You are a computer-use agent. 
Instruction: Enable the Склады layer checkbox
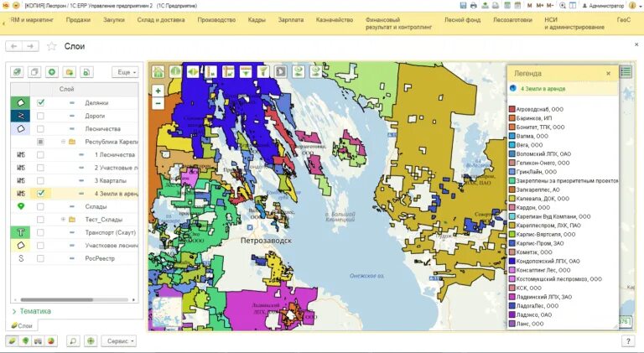coord(40,206)
